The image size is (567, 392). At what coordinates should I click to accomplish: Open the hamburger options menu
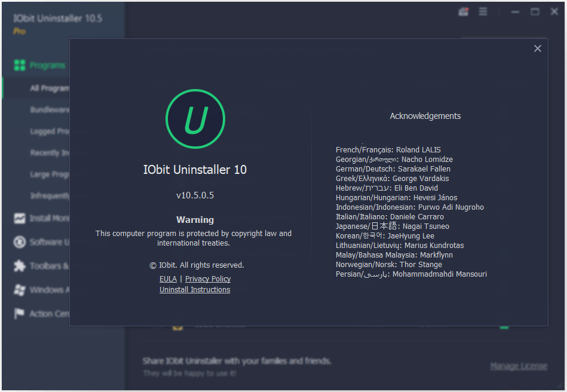pos(483,11)
